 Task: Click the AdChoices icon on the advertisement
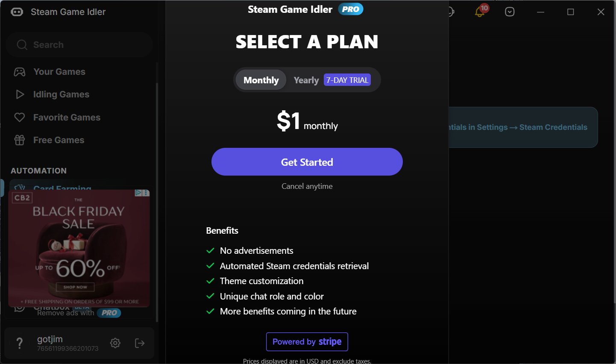[138, 193]
